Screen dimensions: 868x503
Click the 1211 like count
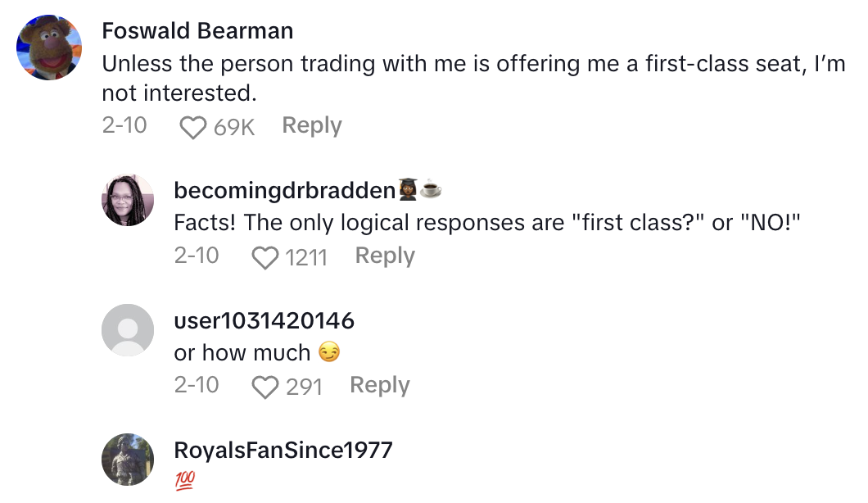[305, 257]
